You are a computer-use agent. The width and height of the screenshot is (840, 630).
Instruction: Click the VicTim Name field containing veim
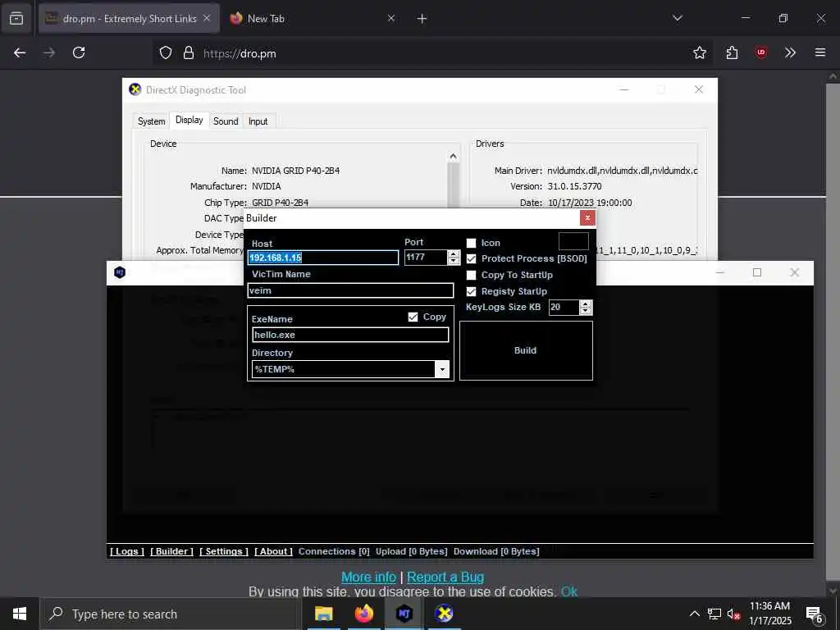click(350, 290)
